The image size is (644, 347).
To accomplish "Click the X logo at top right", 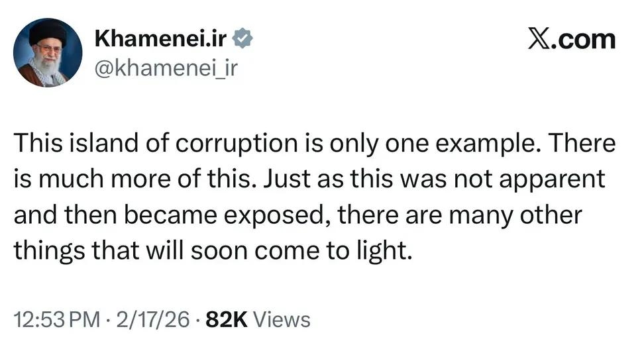I will (x=541, y=40).
